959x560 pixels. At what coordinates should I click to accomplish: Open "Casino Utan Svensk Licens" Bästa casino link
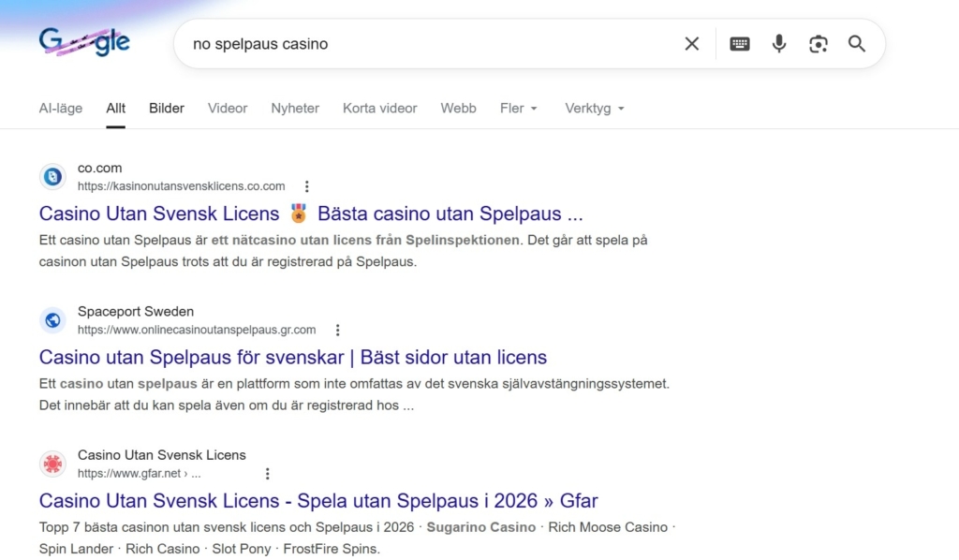coord(311,214)
